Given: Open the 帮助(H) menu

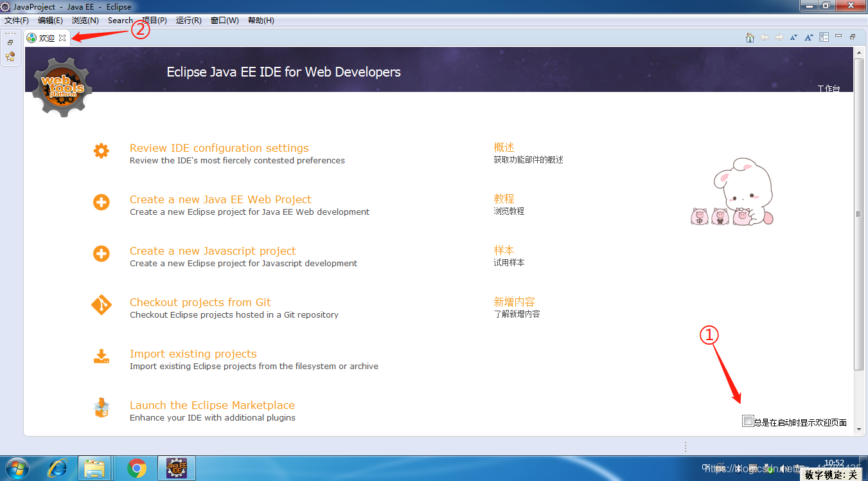Looking at the screenshot, I should point(261,21).
